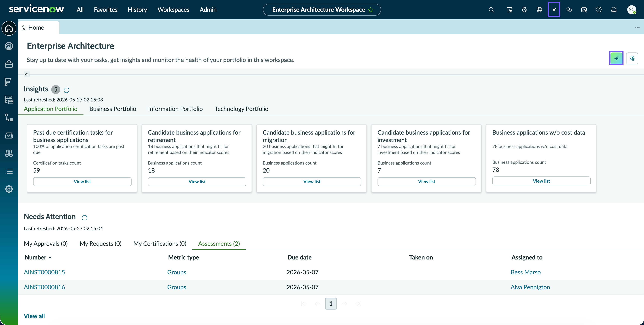Open the server list sidebar icon
The height and width of the screenshot is (325, 644).
pyautogui.click(x=9, y=100)
